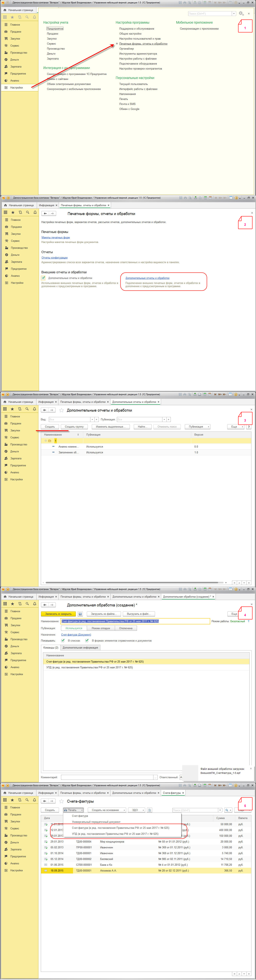
Task: Open the ? help in the Дополнительные отчеты list
Action: [249, 427]
